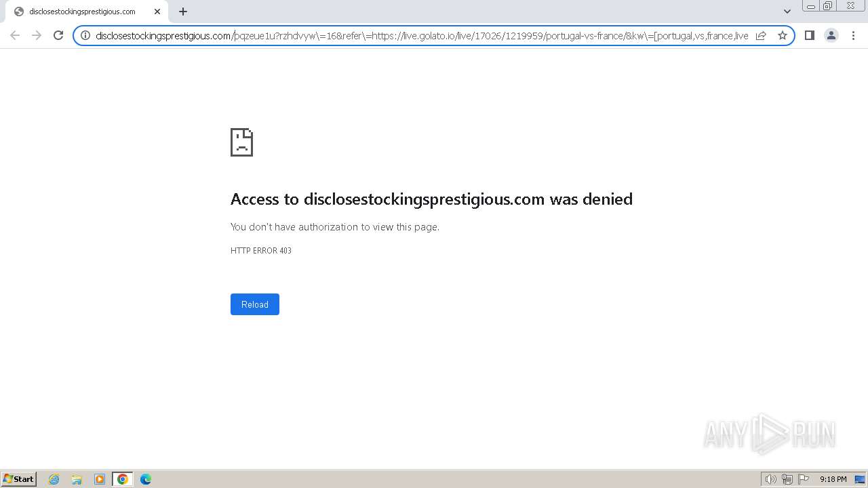Open Chrome three-dot menu
Viewport: 868px width, 488px height.
[x=853, y=35]
